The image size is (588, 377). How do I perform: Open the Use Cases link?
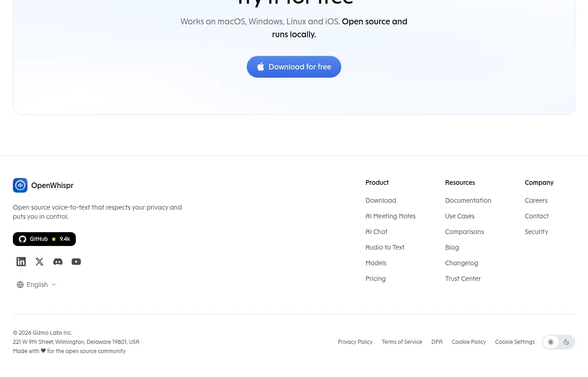[x=460, y=216]
